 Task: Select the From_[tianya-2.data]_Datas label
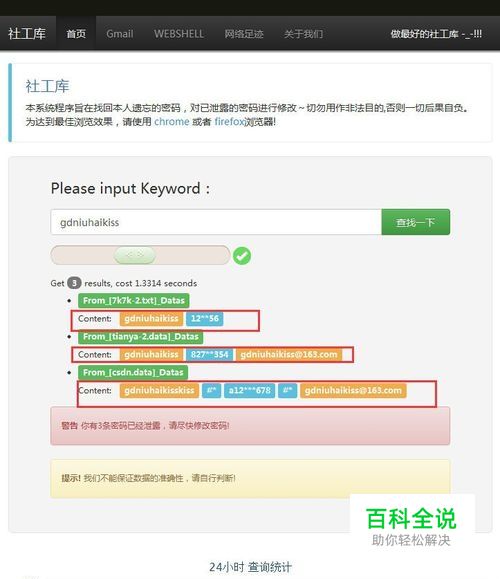pos(140,336)
